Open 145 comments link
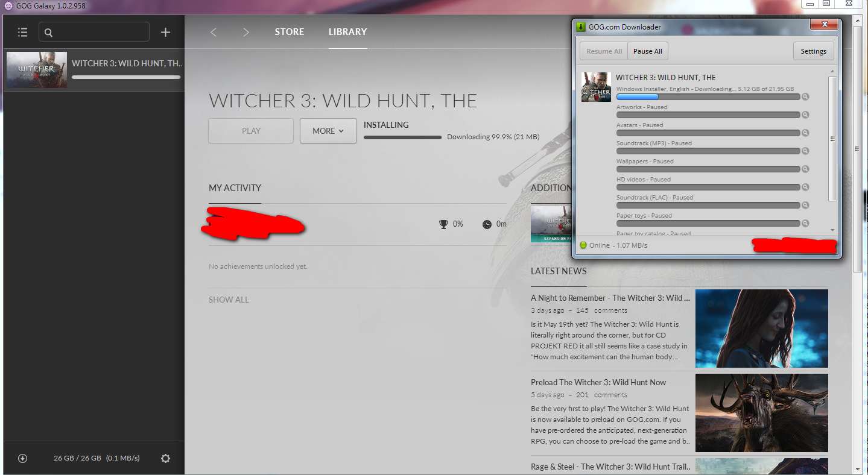The image size is (868, 475). (x=601, y=310)
